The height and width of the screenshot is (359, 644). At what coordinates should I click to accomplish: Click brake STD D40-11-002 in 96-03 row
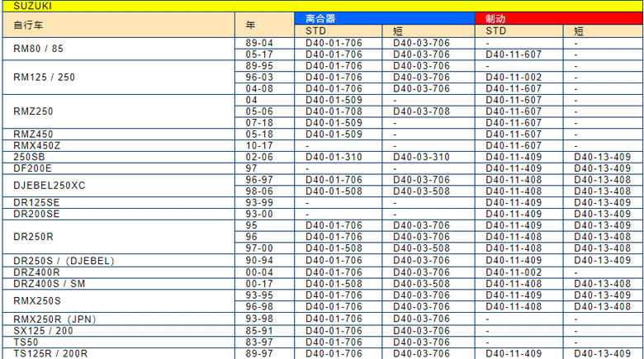(x=514, y=78)
